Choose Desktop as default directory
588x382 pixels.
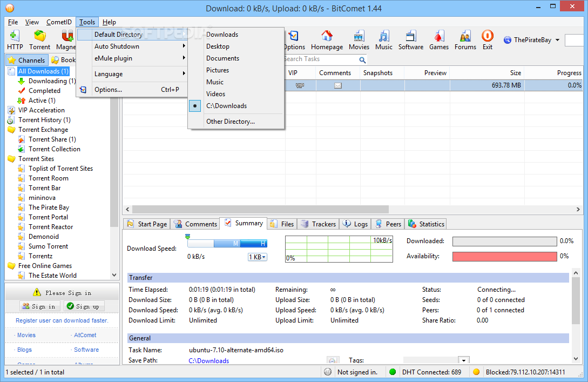tap(236, 46)
